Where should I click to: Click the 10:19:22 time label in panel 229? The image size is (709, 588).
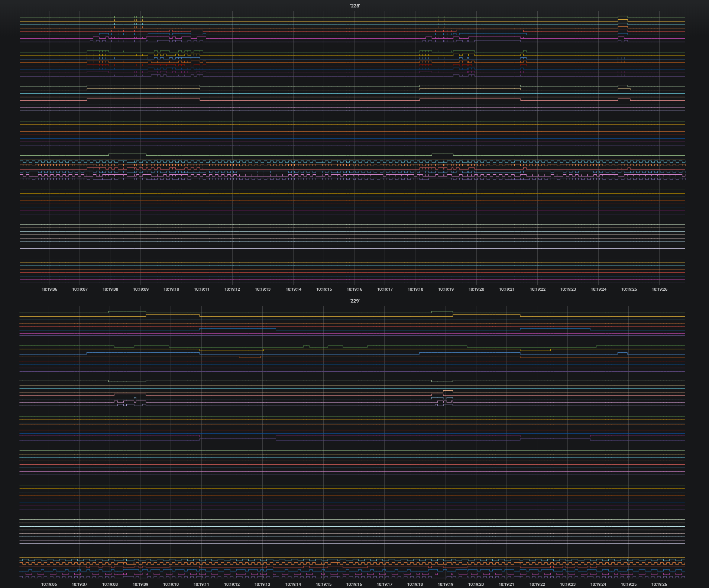tap(537, 584)
